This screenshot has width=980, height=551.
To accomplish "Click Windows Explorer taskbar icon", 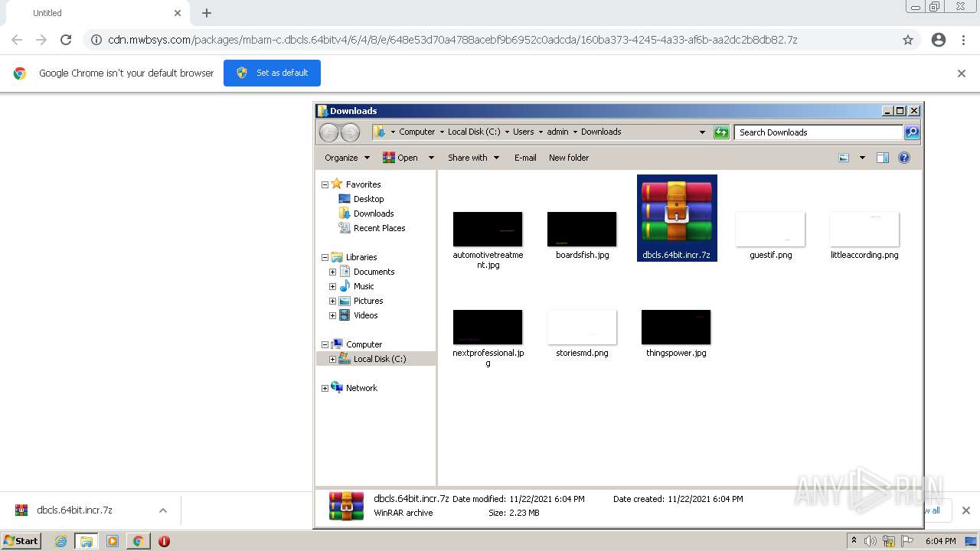I will click(x=87, y=541).
